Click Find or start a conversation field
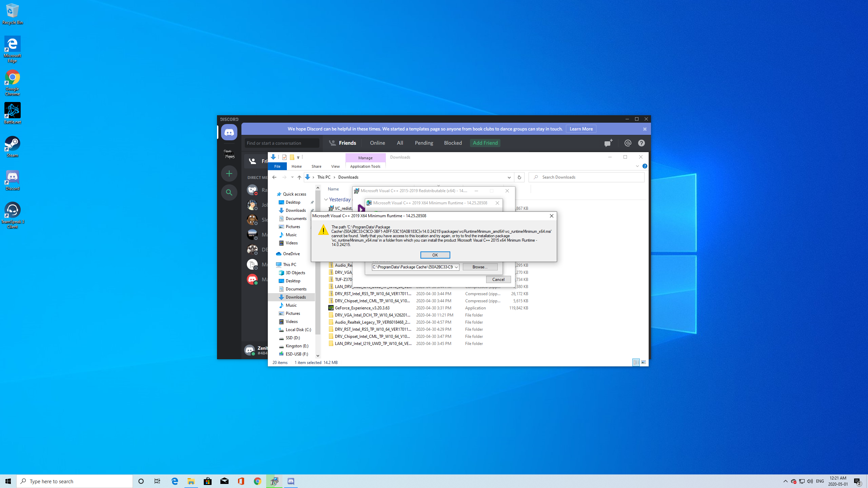Image resolution: width=868 pixels, height=488 pixels. [x=282, y=143]
